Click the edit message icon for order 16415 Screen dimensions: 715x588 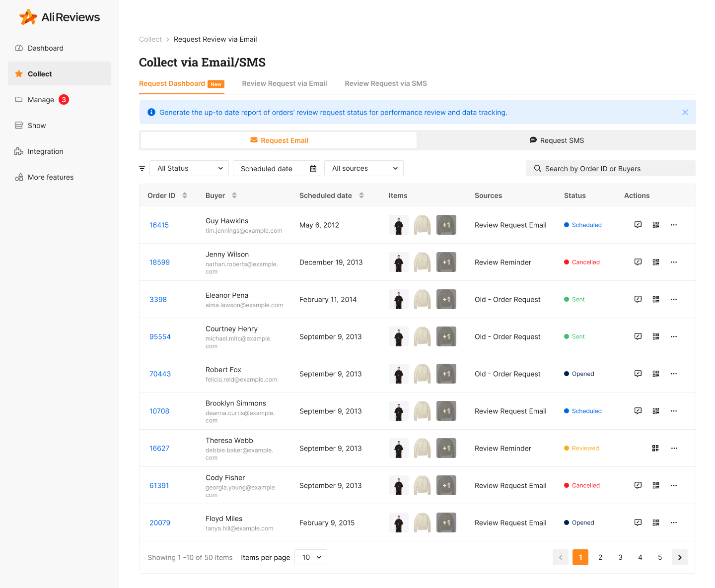point(638,225)
